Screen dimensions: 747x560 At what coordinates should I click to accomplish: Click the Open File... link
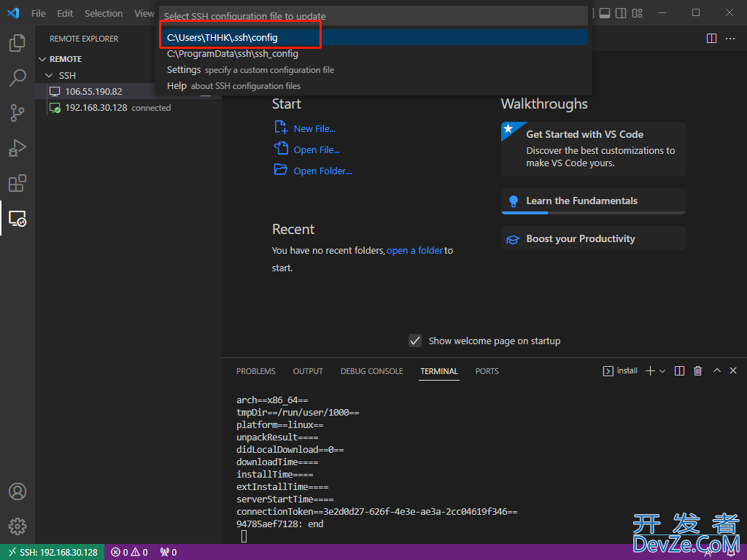point(317,149)
